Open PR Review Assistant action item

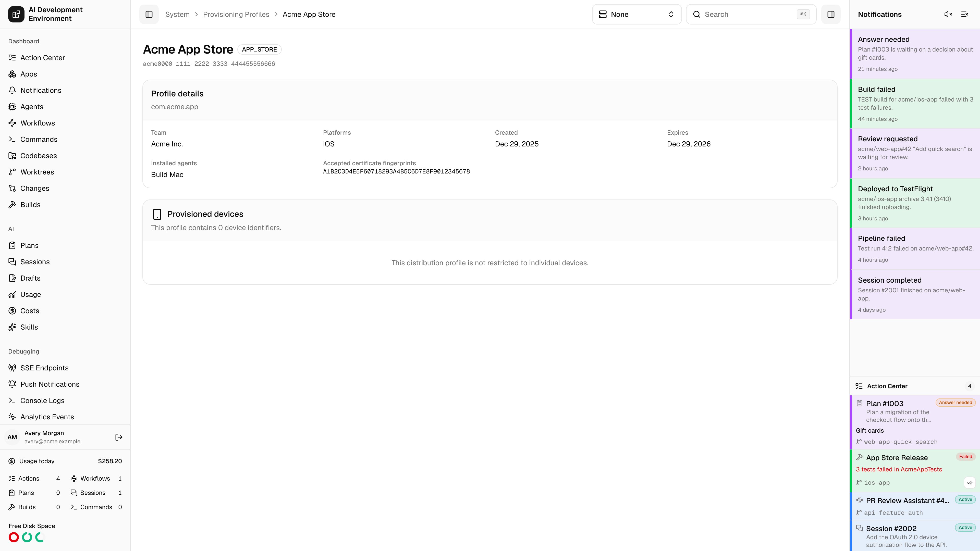point(915,506)
